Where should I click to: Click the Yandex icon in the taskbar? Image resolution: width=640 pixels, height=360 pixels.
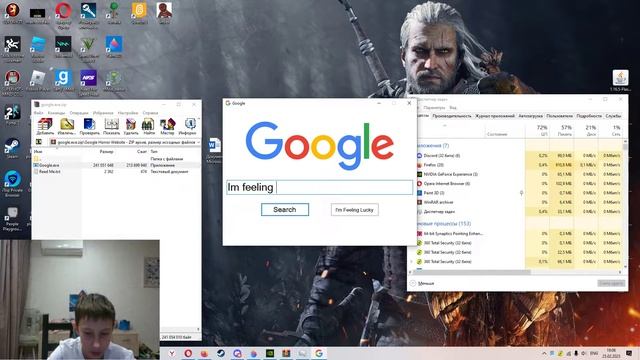pos(172,353)
